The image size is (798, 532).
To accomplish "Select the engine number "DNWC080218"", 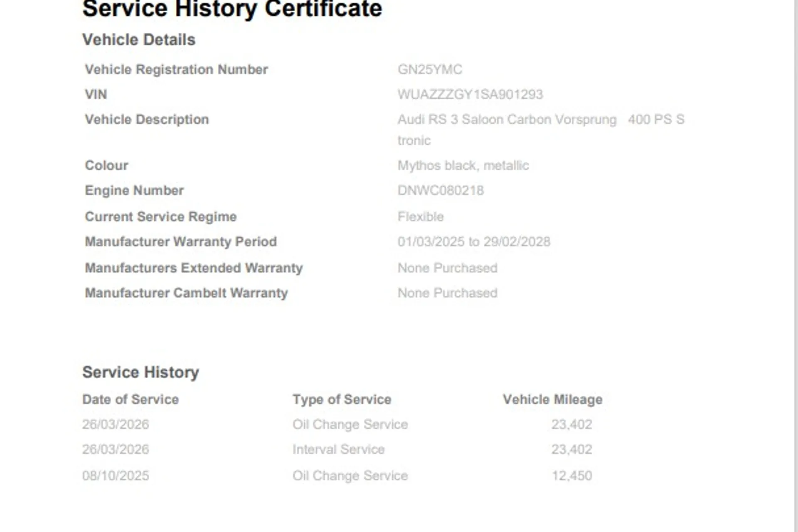I will click(441, 190).
